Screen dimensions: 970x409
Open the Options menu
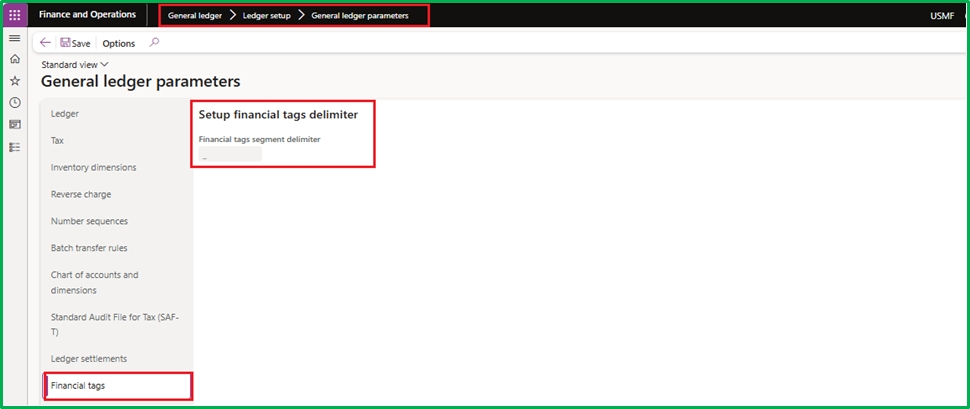point(119,43)
